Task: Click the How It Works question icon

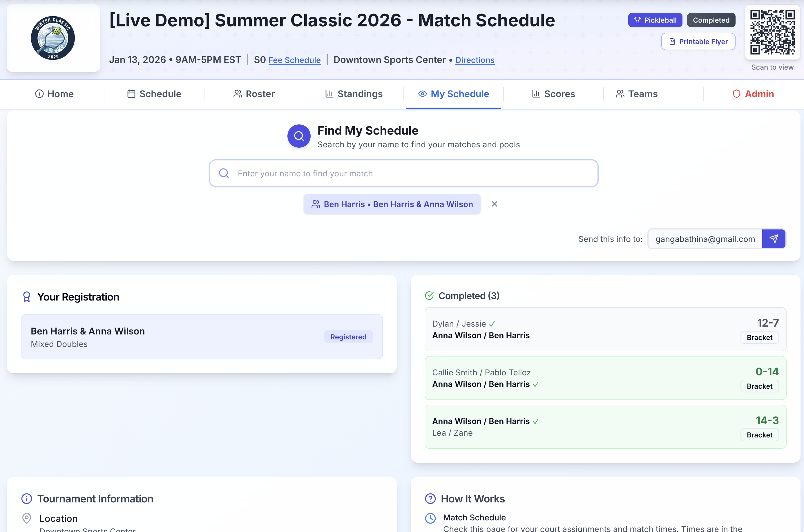Action: pos(430,498)
